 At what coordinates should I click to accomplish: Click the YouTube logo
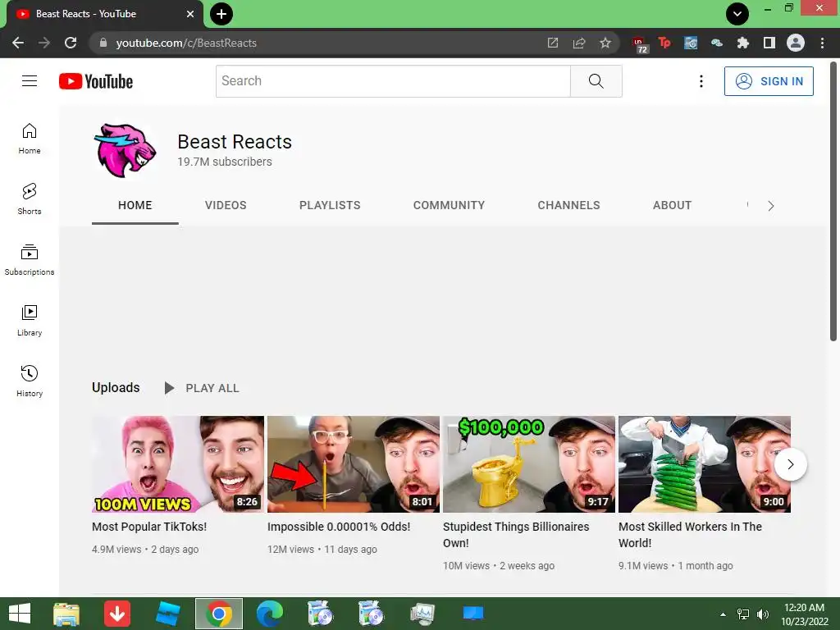[96, 81]
